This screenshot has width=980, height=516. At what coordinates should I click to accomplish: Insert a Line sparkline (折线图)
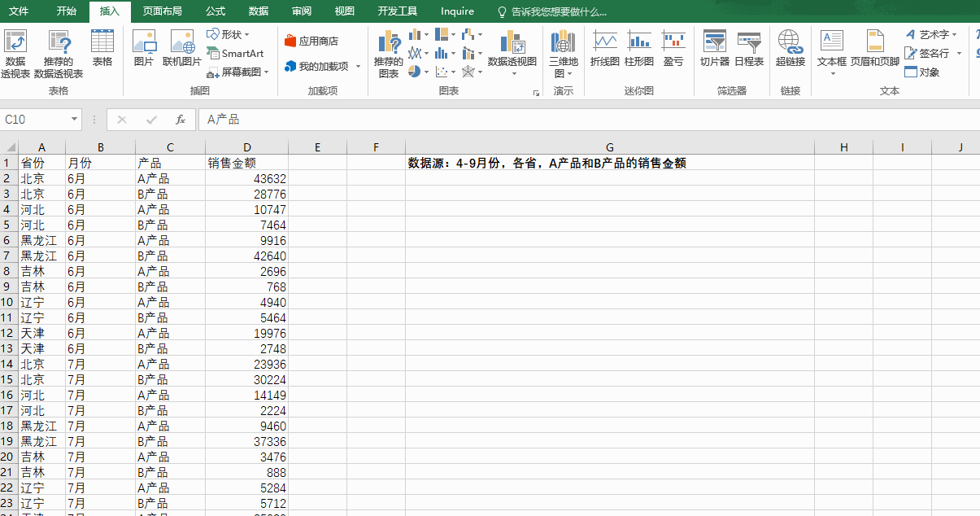tap(604, 49)
